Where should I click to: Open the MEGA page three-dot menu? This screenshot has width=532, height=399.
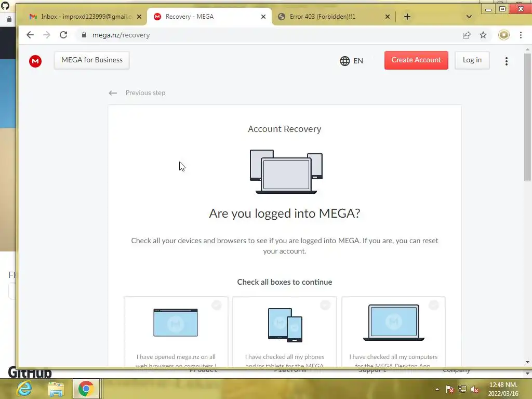click(506, 61)
